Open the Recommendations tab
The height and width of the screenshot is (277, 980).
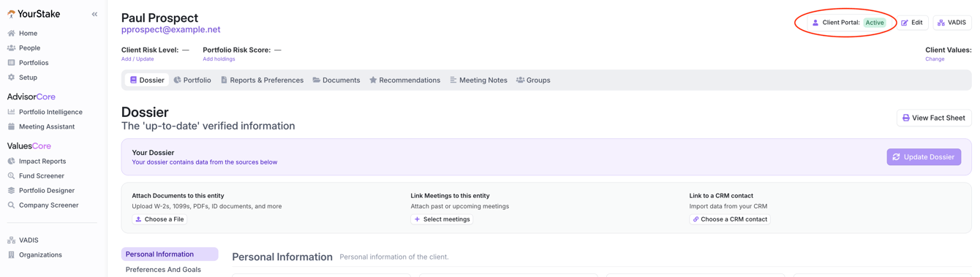coord(404,80)
